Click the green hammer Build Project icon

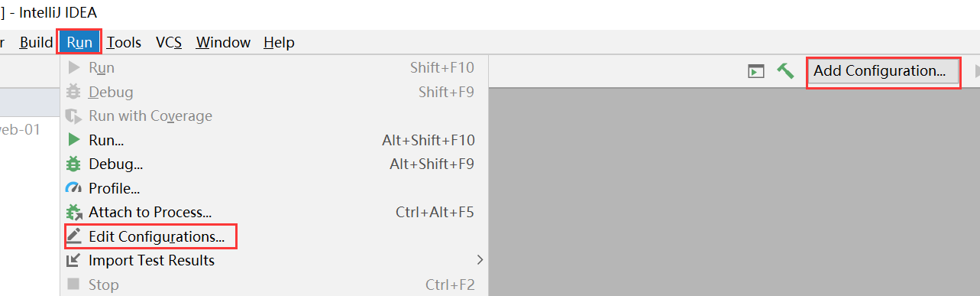click(x=785, y=70)
